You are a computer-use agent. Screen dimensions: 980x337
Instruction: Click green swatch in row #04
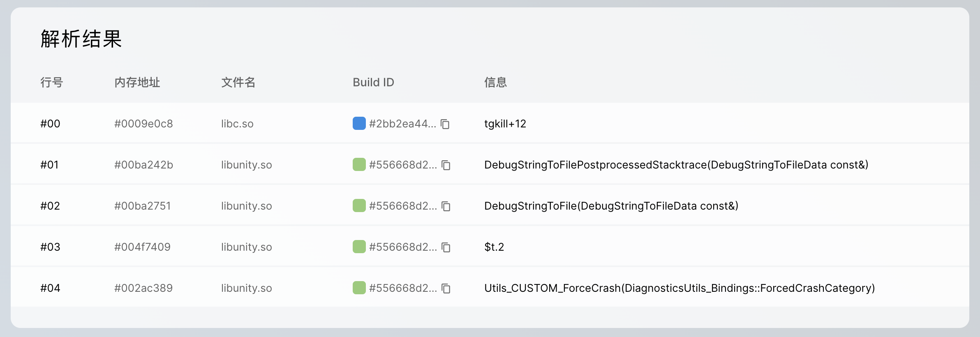pos(359,288)
